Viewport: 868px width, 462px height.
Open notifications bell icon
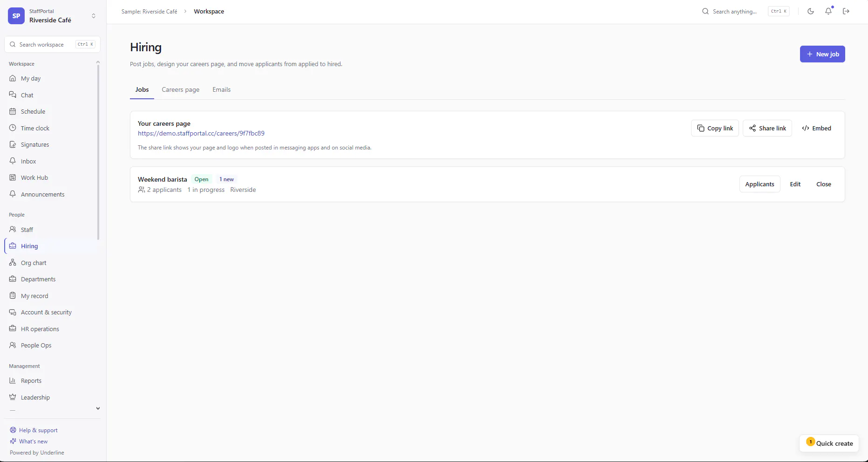click(x=828, y=11)
